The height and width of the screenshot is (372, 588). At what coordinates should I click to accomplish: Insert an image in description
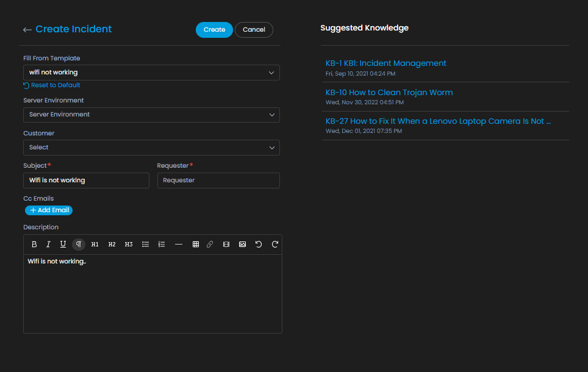pyautogui.click(x=242, y=244)
